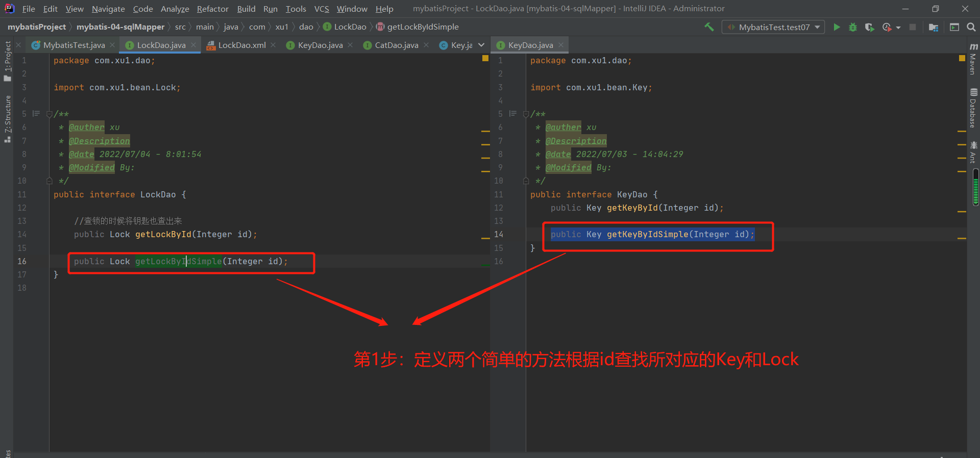Select the KeyDao.java tab in right split
Screen dimensions: 980x458
tap(530, 45)
